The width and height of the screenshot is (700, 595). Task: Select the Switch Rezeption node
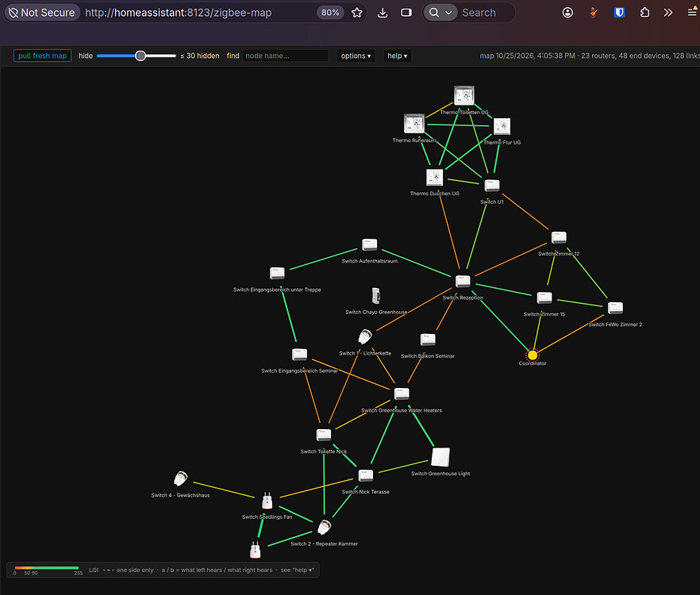[x=463, y=281]
